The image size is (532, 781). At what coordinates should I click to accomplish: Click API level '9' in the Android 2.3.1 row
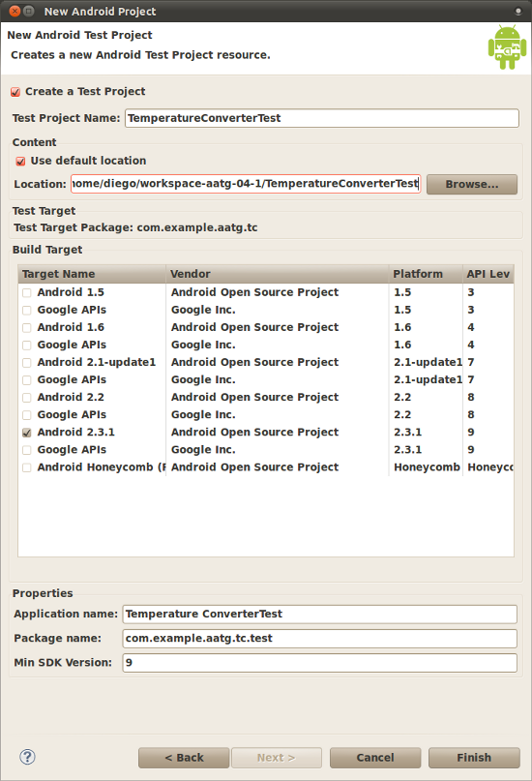click(471, 433)
